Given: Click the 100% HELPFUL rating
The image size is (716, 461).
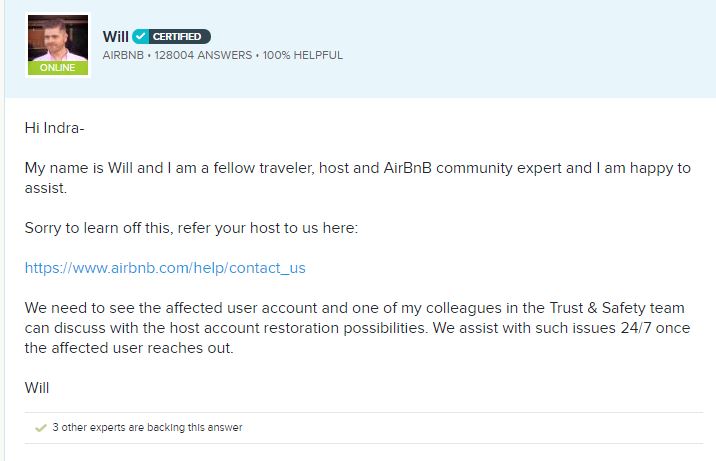Looking at the screenshot, I should click(x=302, y=55).
